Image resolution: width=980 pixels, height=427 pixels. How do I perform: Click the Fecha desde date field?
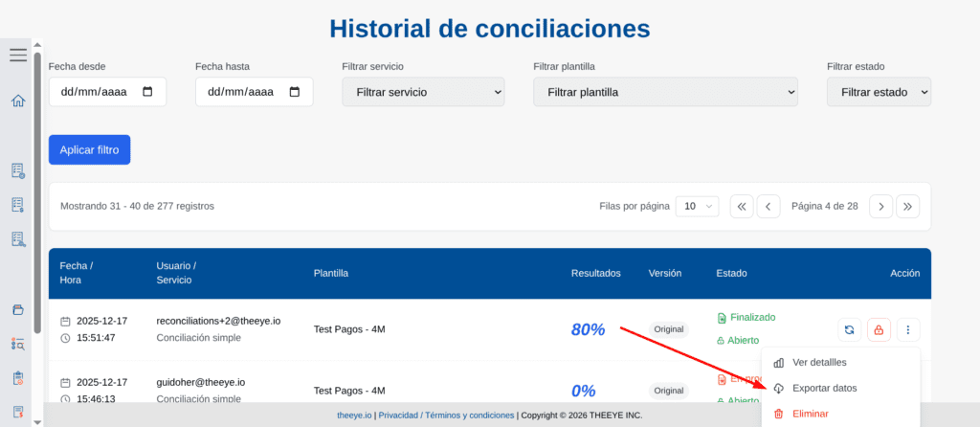coord(107,92)
